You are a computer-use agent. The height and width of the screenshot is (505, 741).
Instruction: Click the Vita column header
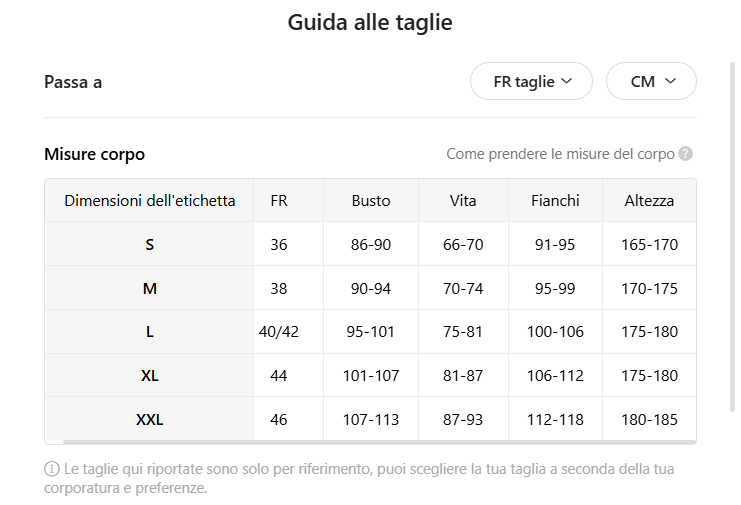[463, 200]
